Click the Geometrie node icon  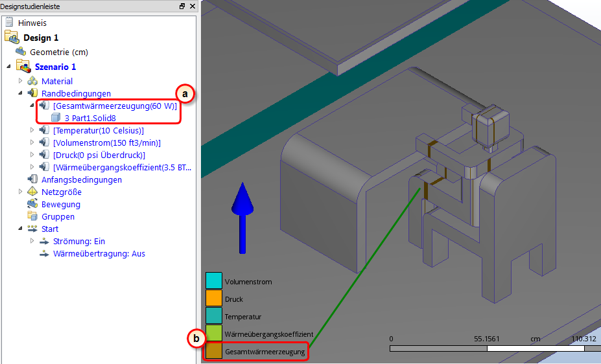[x=21, y=51]
